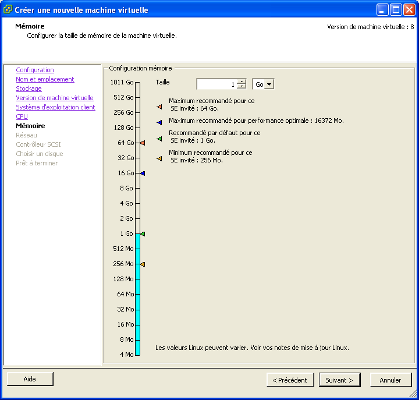Click the Suivant button

tap(340, 380)
